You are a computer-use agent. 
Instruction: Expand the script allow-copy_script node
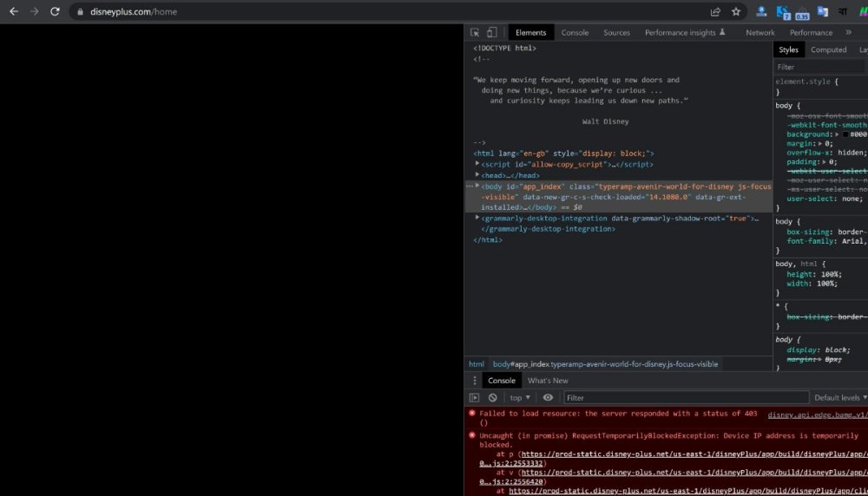coord(477,164)
